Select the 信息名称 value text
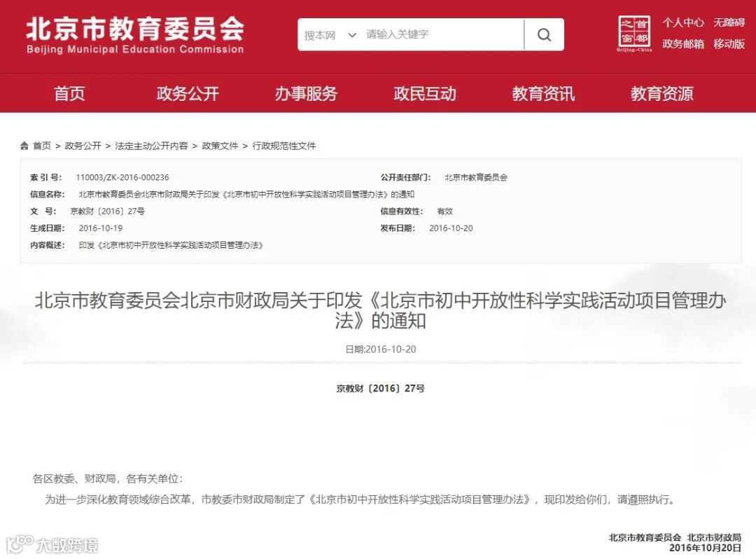 coord(246,194)
